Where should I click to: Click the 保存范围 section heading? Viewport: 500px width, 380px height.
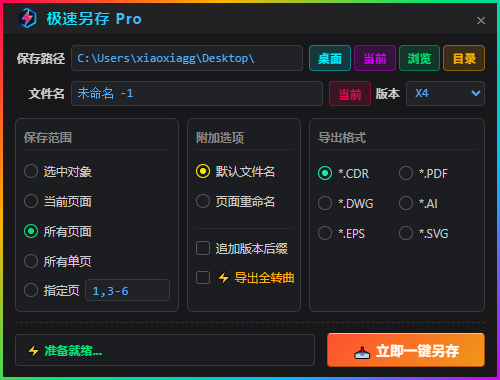coord(48,138)
